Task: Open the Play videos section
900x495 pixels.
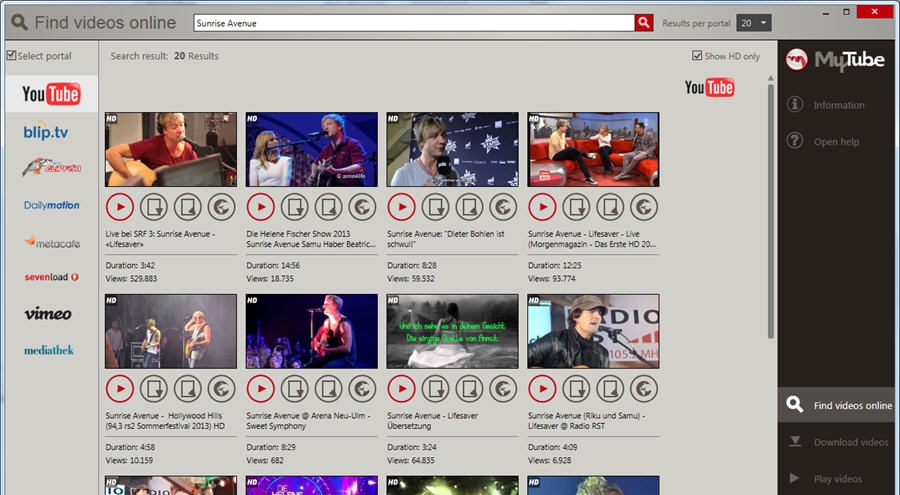Action: (x=838, y=478)
